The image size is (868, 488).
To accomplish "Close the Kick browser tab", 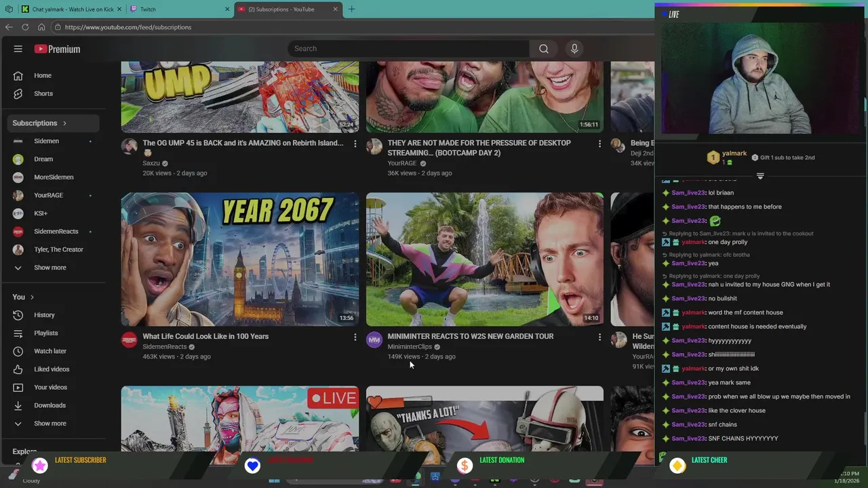I will point(119,9).
